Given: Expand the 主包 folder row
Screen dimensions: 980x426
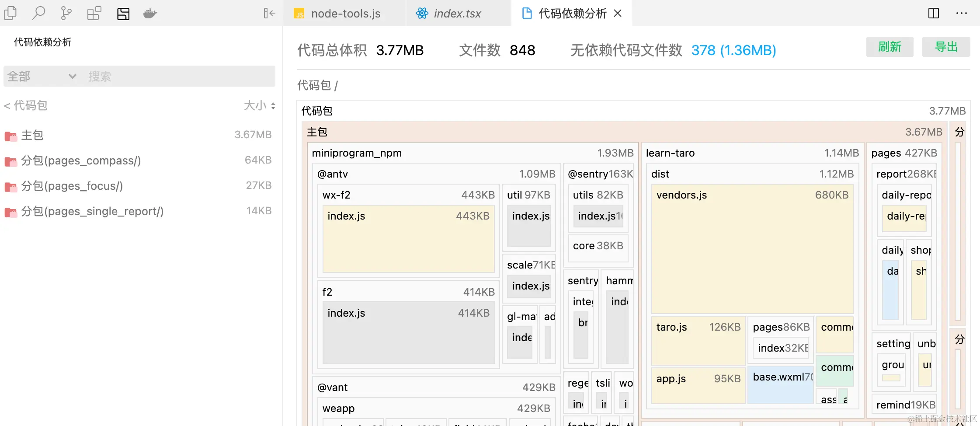Looking at the screenshot, I should 139,135.
